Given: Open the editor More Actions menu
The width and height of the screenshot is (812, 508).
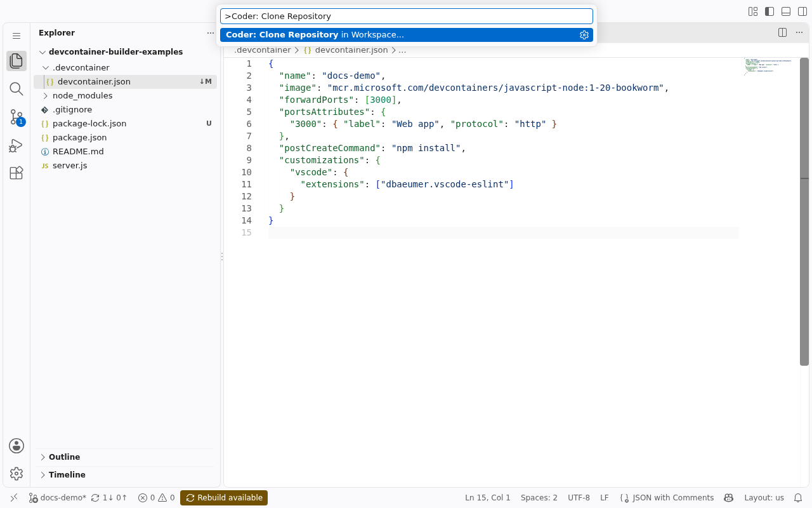Looking at the screenshot, I should (x=799, y=32).
